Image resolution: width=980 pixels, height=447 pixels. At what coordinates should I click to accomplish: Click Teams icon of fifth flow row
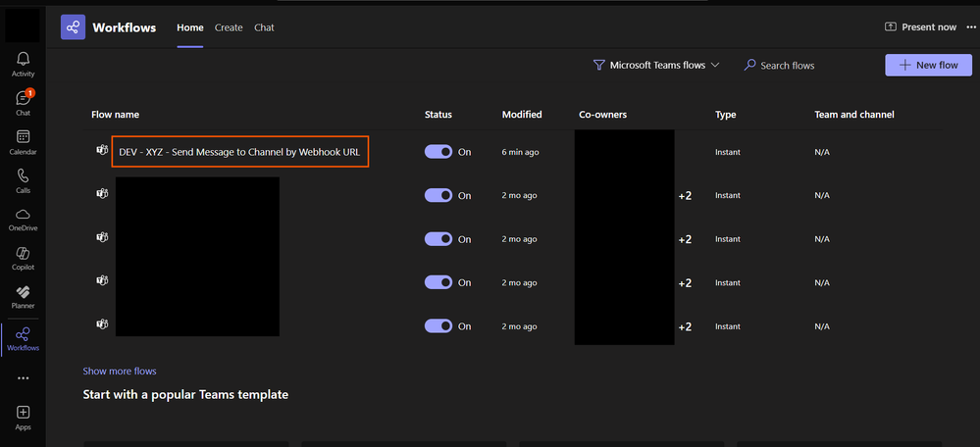click(x=102, y=324)
